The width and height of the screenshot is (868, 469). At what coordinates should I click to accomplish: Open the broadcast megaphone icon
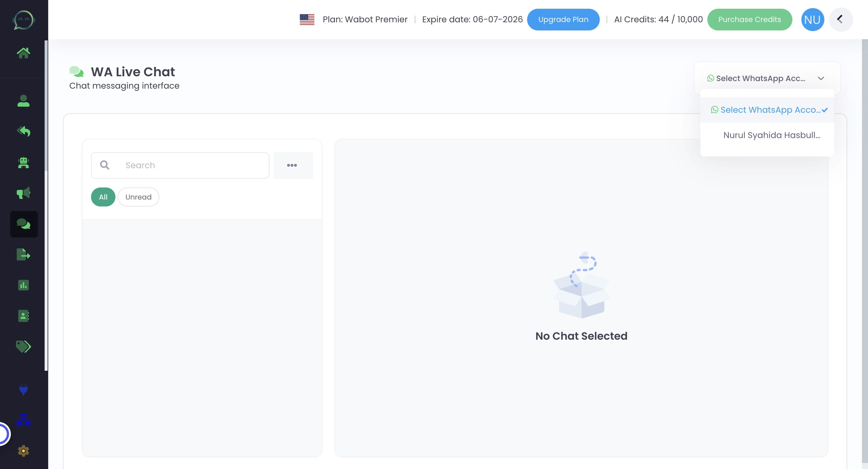click(23, 193)
